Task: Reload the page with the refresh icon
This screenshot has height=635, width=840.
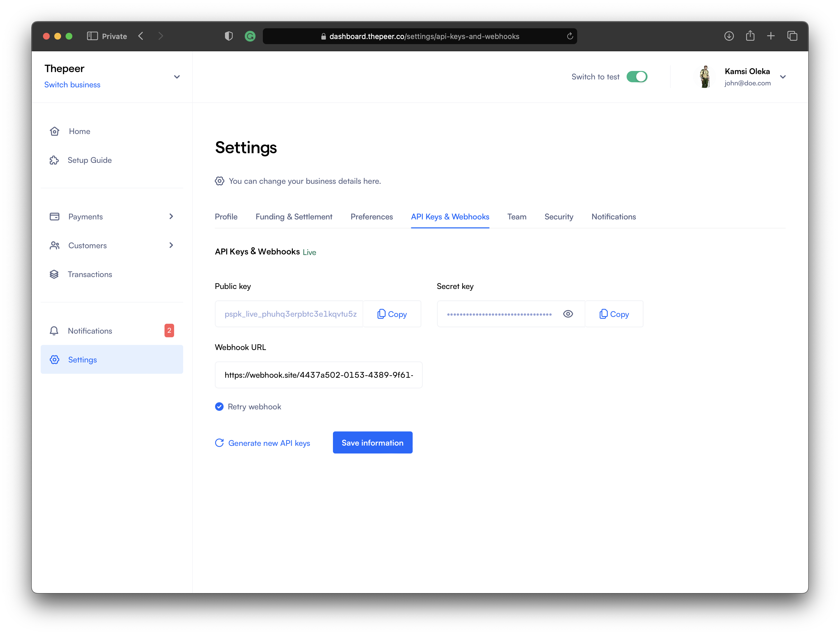Action: click(570, 36)
